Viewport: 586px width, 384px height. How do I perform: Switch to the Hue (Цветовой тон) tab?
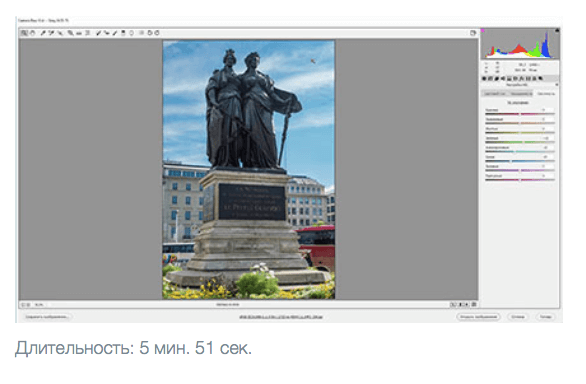495,93
